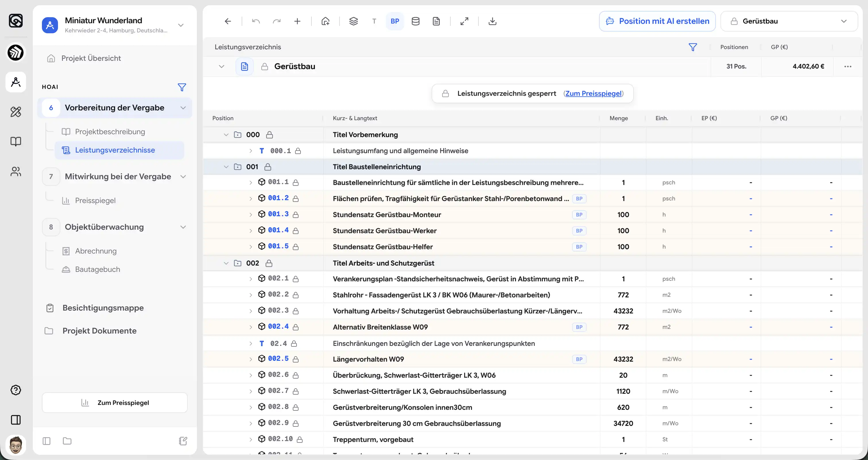Click bottom folder icon in sidebar
868x460 pixels.
(x=67, y=441)
